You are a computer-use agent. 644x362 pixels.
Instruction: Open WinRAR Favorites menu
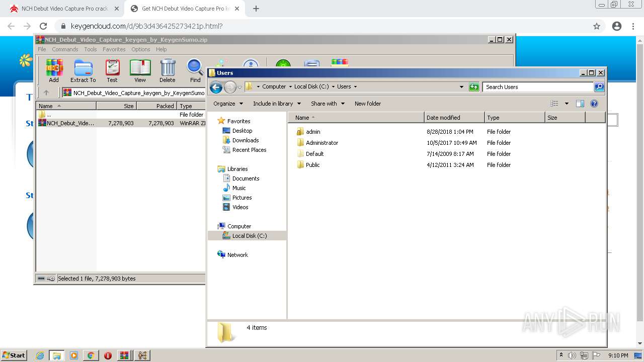(114, 49)
